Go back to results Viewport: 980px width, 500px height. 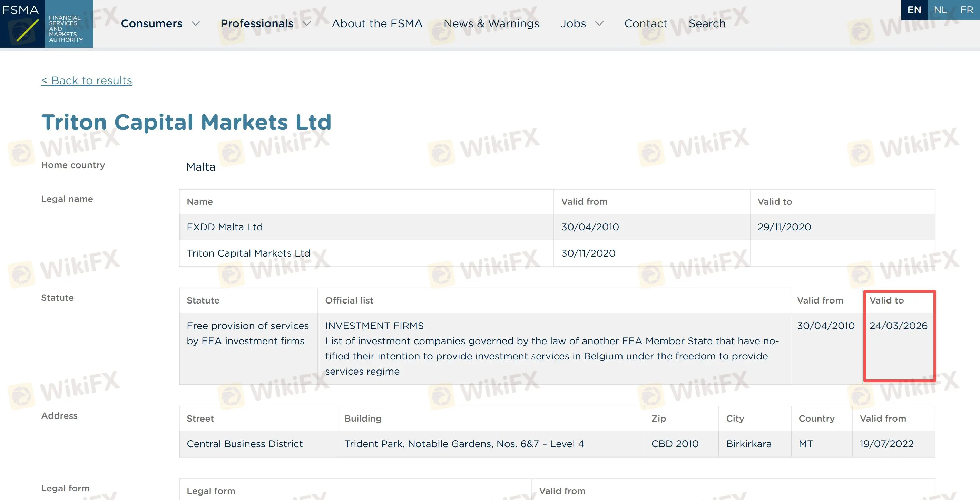(x=87, y=80)
